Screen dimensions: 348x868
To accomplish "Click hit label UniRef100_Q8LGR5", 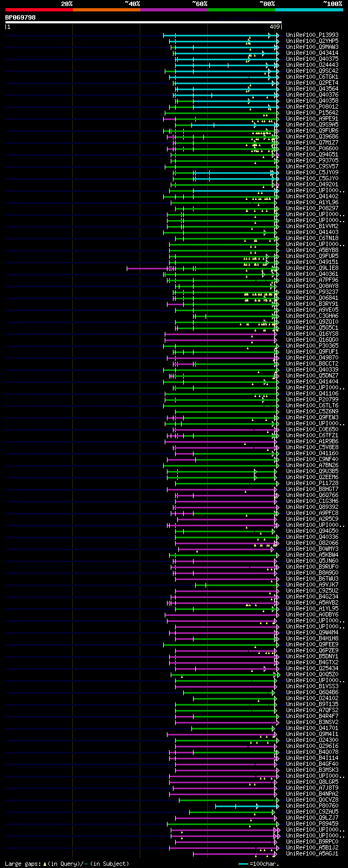I will point(312,782).
